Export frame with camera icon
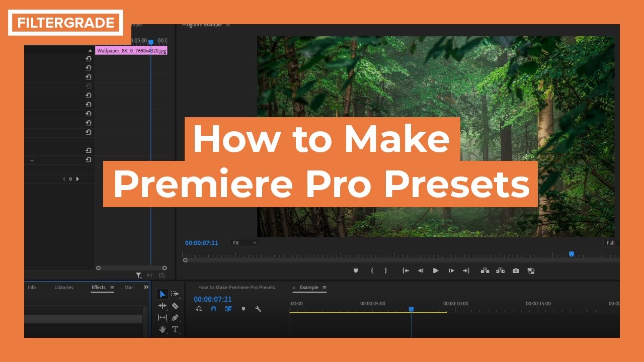Viewport: 644px width, 362px height. click(x=516, y=270)
